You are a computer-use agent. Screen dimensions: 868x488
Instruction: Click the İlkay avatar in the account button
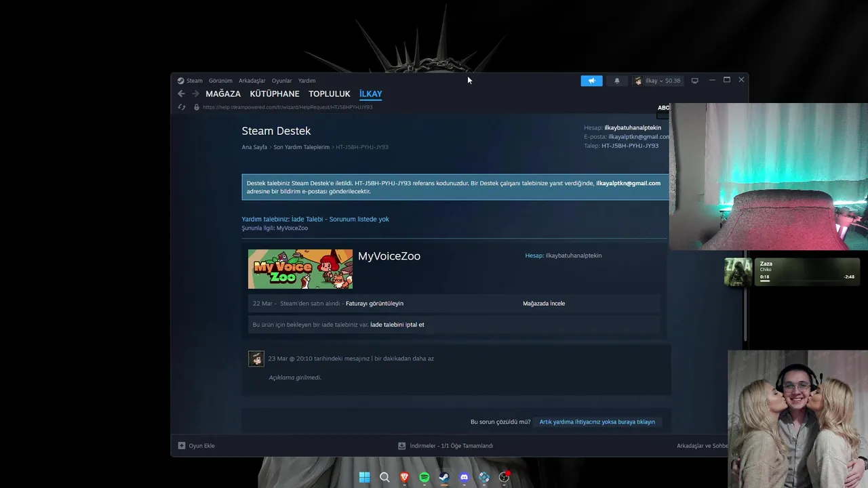638,81
